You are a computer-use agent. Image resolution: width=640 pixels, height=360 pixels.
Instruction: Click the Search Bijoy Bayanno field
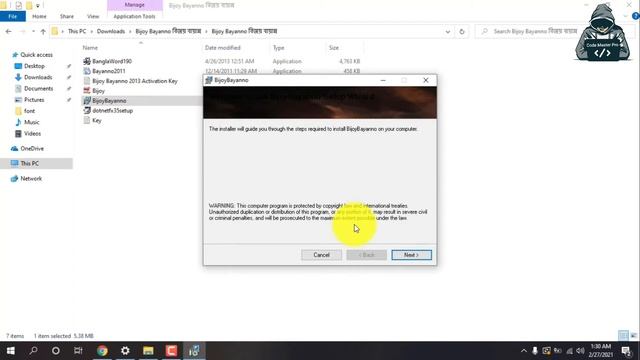535,31
